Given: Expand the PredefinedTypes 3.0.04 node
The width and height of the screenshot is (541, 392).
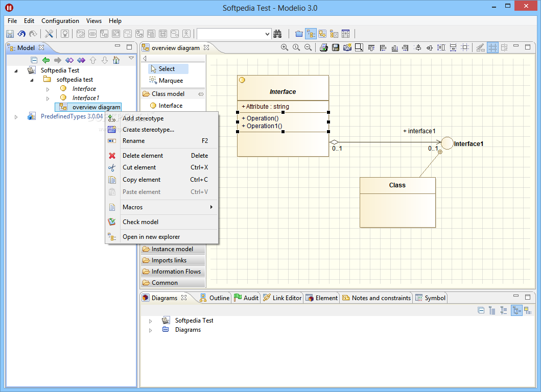Looking at the screenshot, I should pyautogui.click(x=16, y=117).
